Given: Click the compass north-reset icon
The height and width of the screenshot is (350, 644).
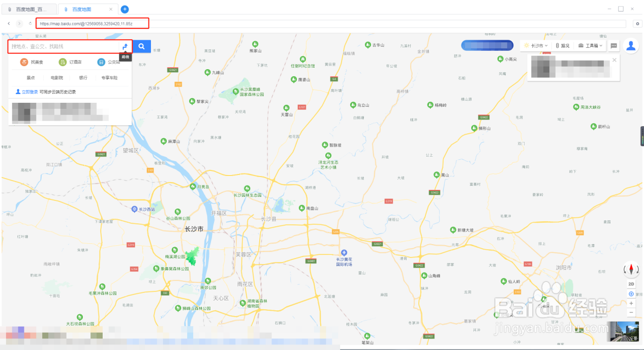Looking at the screenshot, I should pos(632,269).
